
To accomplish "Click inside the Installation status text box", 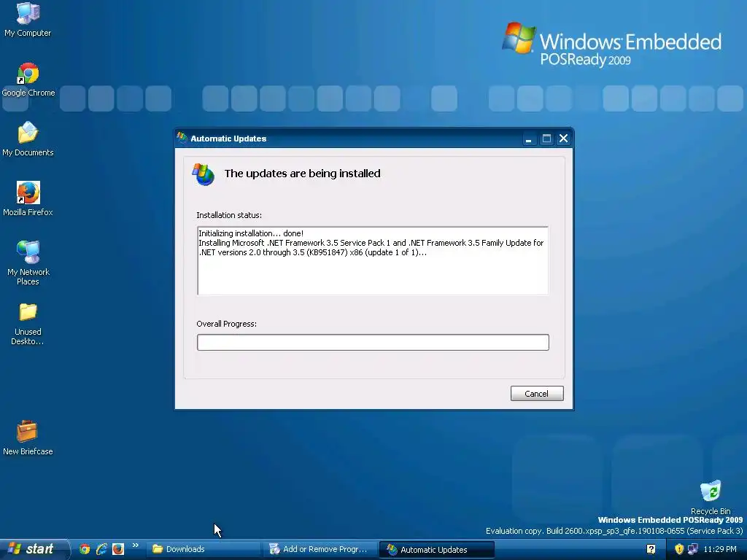I will coord(373,260).
